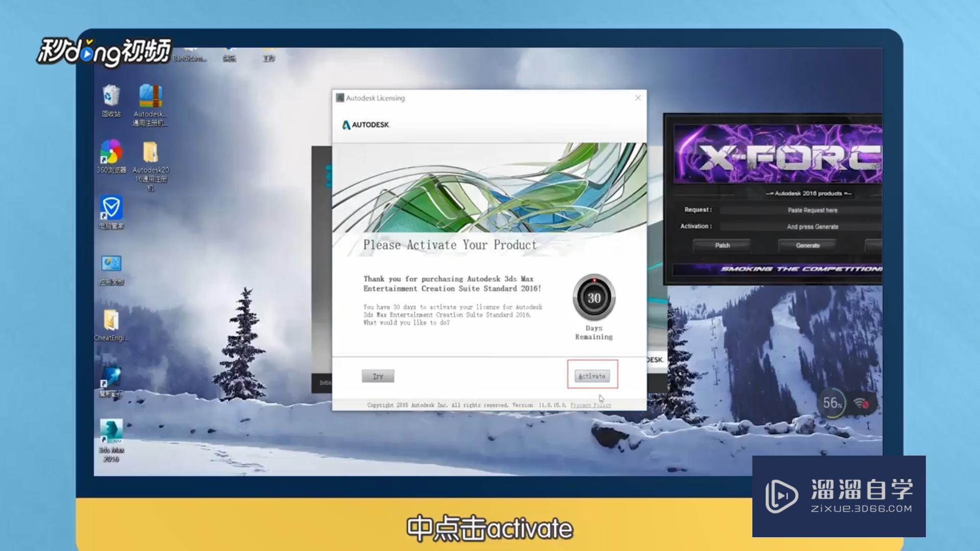Image resolution: width=980 pixels, height=551 pixels.
Task: Select the Autodesk archive desktop icon
Action: point(150,105)
